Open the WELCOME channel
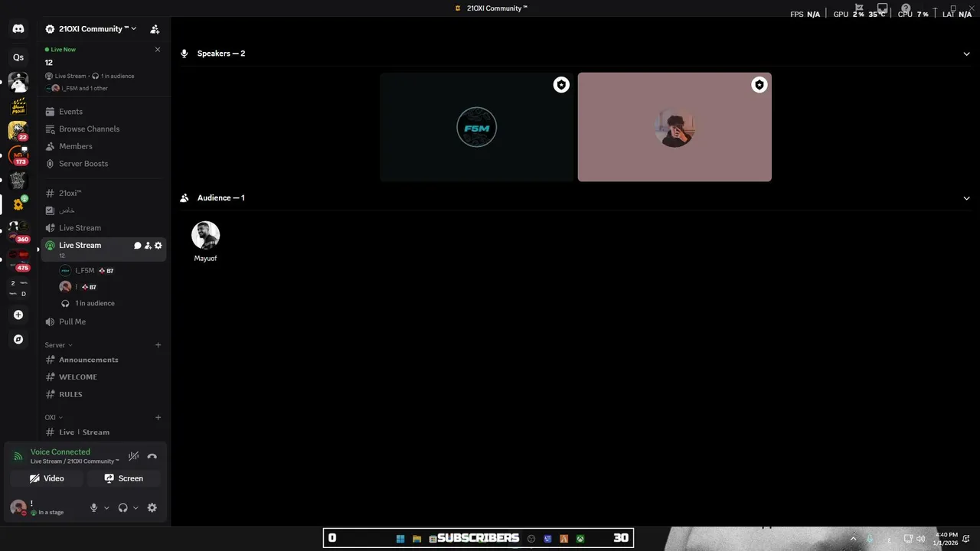 coord(103,377)
